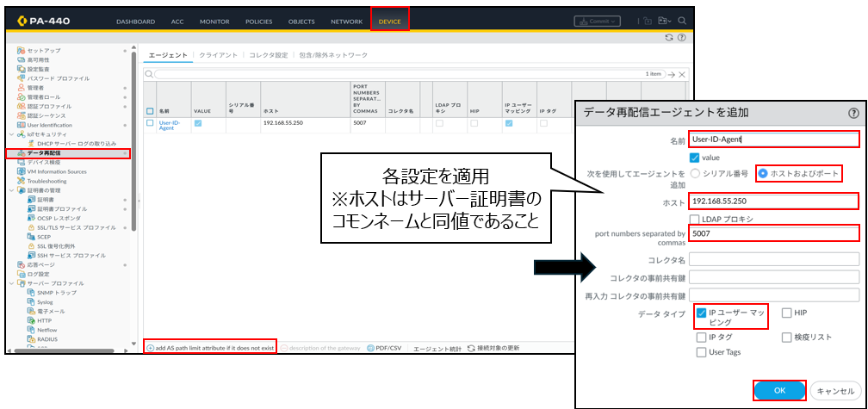
Task: Open the Commit dropdown
Action: (597, 22)
